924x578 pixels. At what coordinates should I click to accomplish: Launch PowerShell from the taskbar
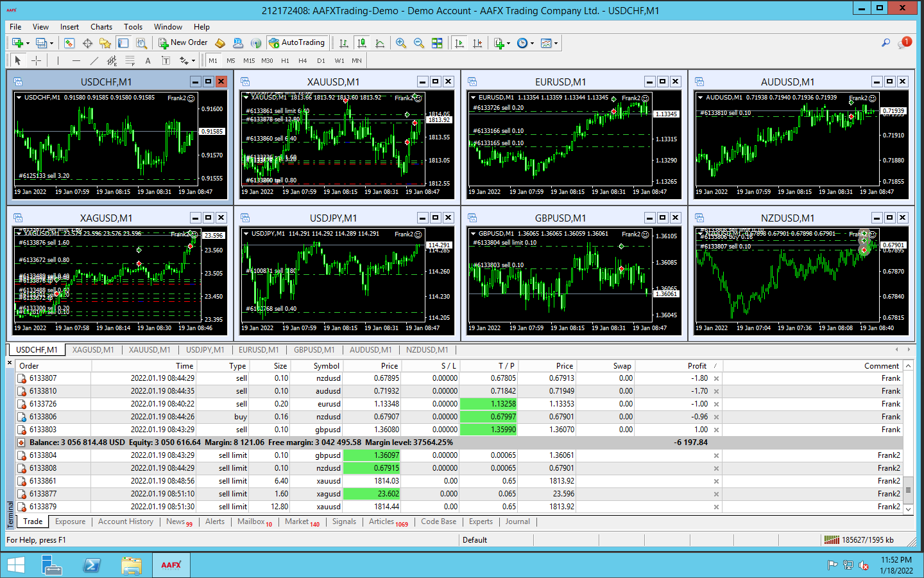(x=92, y=565)
